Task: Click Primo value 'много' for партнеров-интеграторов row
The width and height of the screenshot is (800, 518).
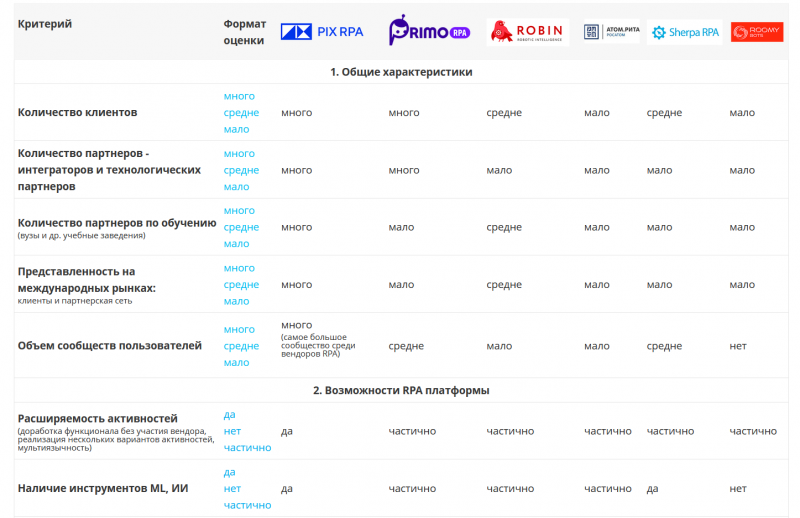Action: tap(404, 170)
